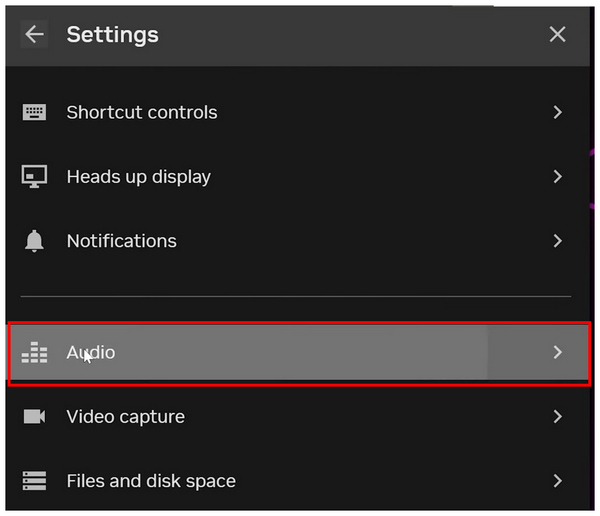Click the monitor icon for Heads up display
Viewport: 600px width, 516px height.
point(35,177)
